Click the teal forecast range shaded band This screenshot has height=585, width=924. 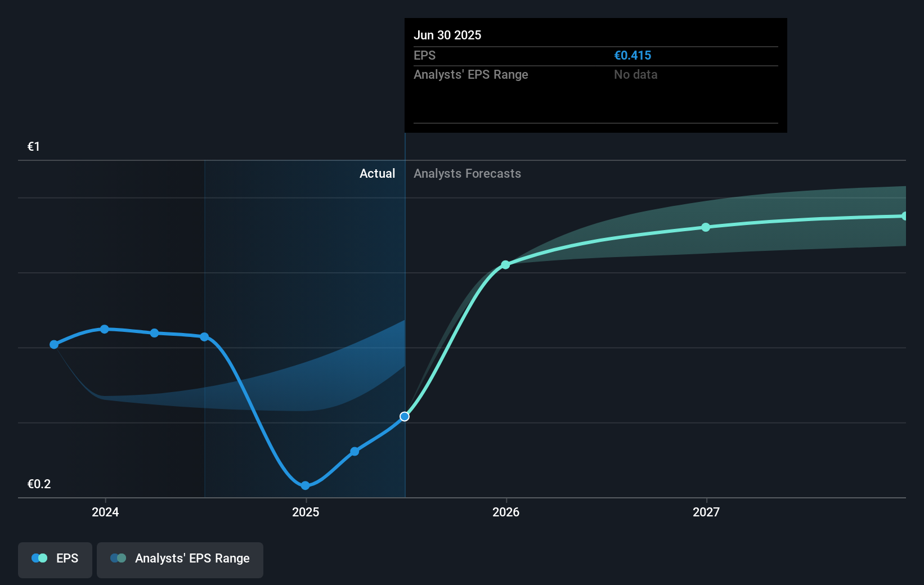(816, 236)
